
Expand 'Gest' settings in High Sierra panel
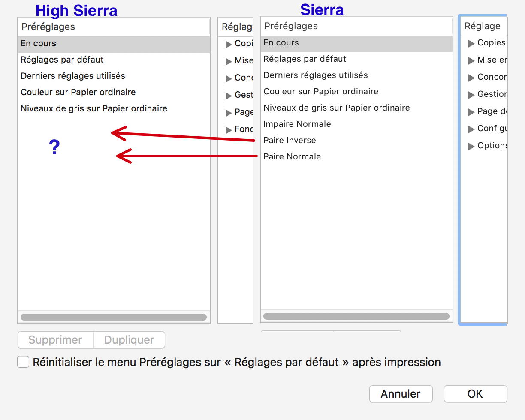tap(229, 96)
